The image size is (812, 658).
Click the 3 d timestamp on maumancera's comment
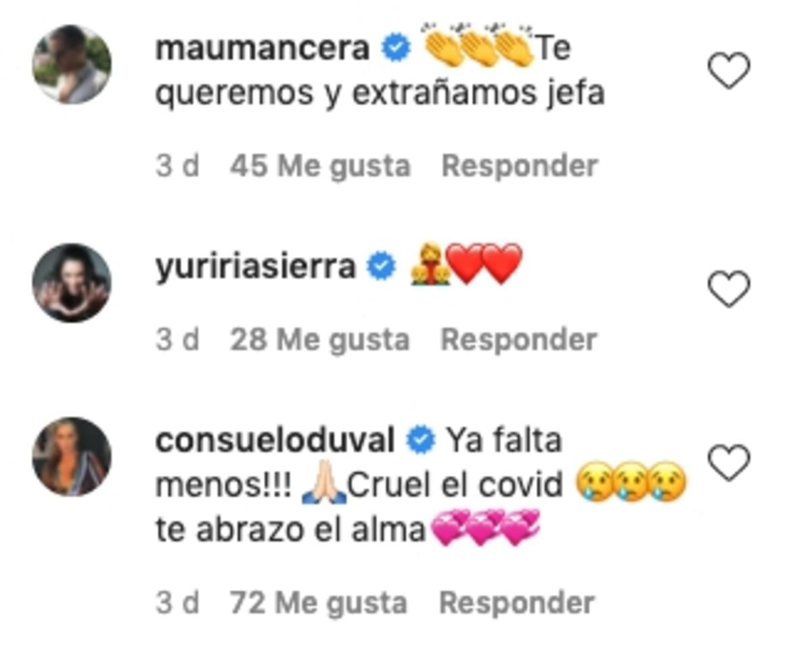point(177,166)
